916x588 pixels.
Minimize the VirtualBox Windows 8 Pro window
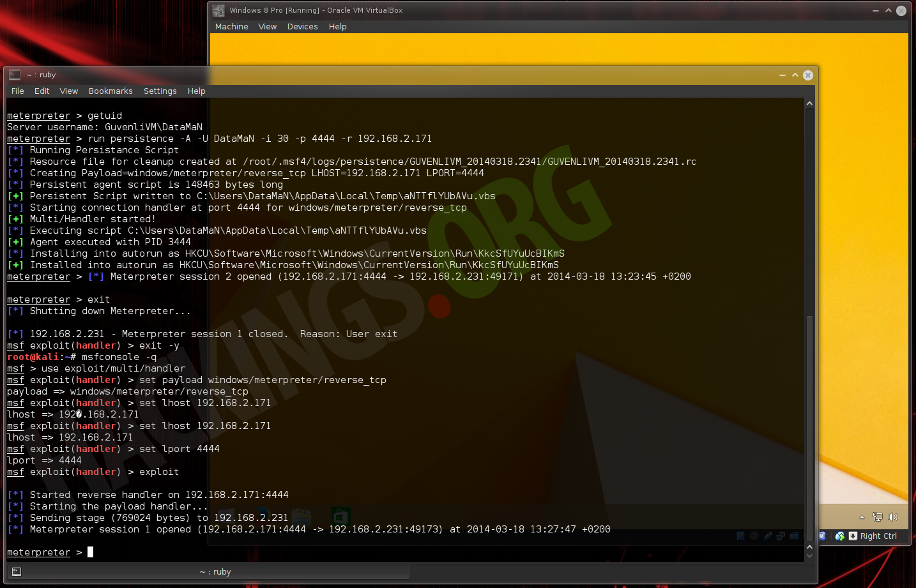pyautogui.click(x=876, y=11)
